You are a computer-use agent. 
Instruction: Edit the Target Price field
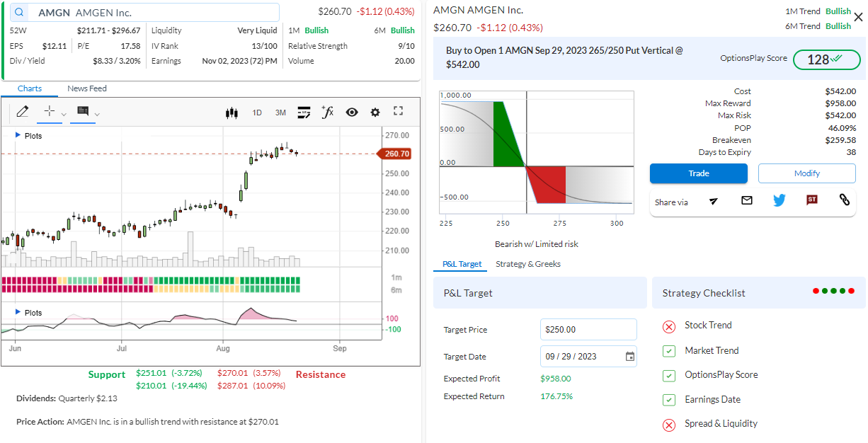coord(588,330)
